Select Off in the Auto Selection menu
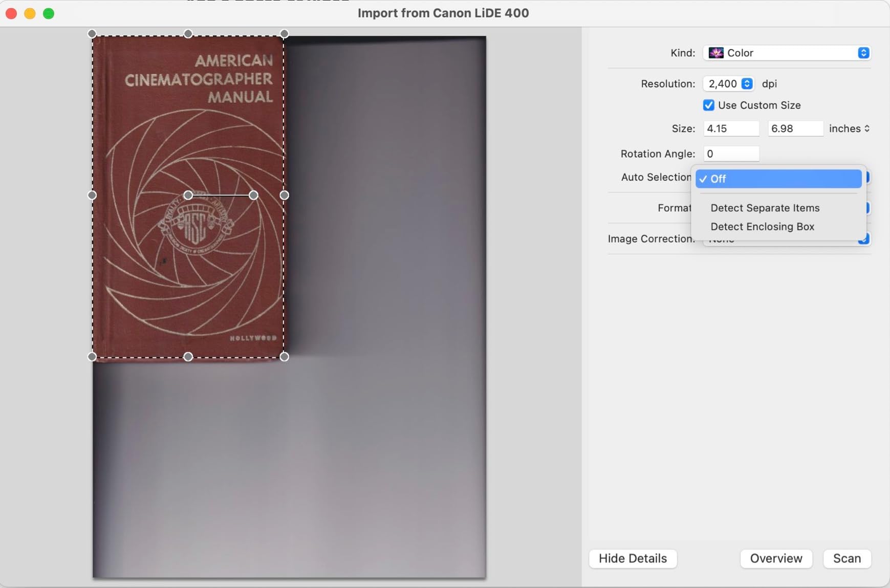 point(778,179)
